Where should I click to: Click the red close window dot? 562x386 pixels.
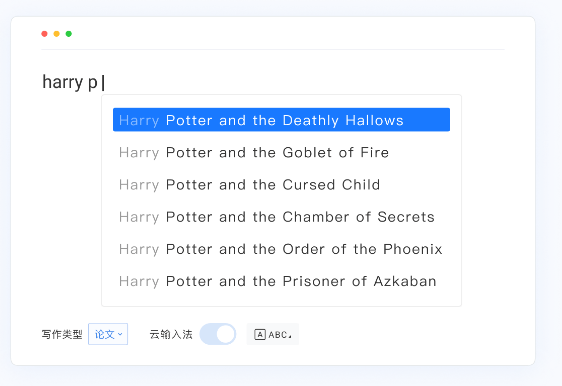44,34
